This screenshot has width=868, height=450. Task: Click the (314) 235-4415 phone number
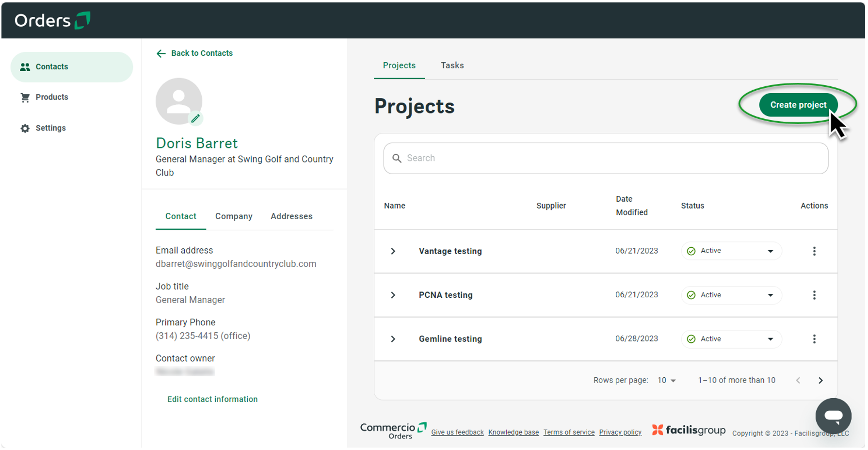[x=203, y=336]
